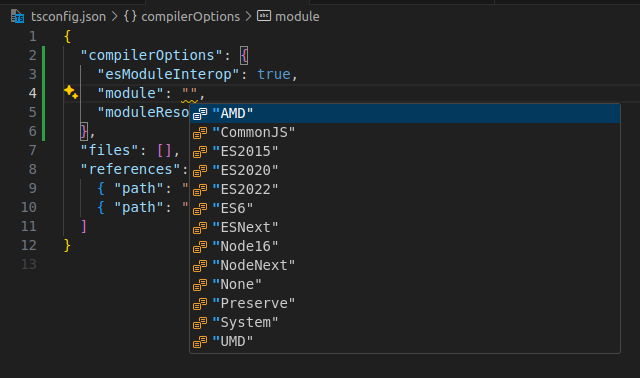Click line number 2 in the gutter
This screenshot has height=378, width=640.
[x=33, y=55]
